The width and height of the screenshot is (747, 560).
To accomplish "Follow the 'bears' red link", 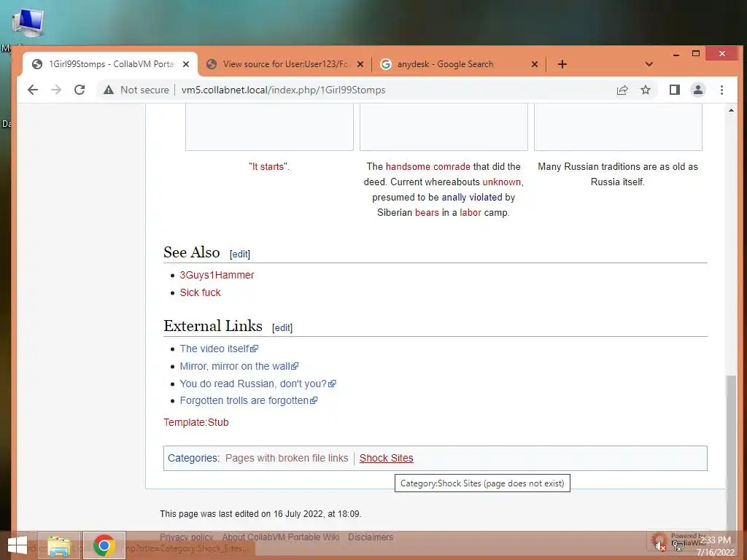I will coord(427,212).
